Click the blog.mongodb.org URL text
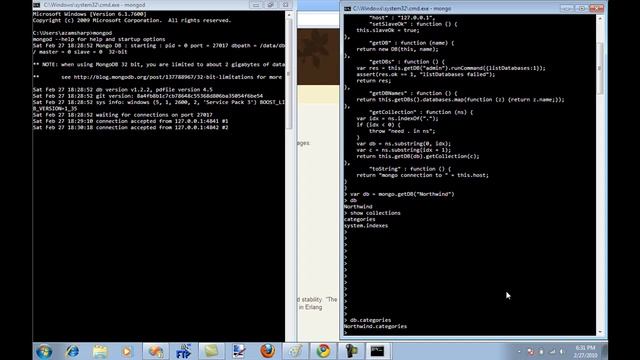Viewport: 640px width, 360px height. tap(164, 77)
